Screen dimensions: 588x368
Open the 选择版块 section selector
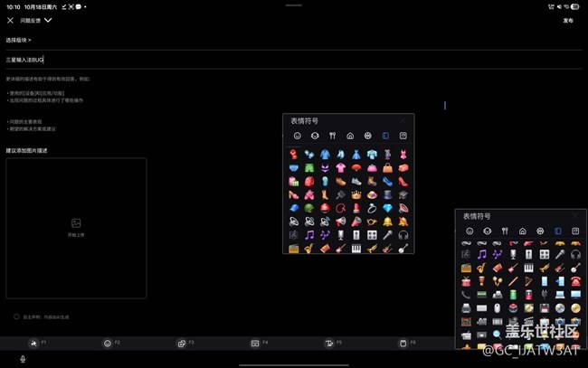(x=18, y=41)
